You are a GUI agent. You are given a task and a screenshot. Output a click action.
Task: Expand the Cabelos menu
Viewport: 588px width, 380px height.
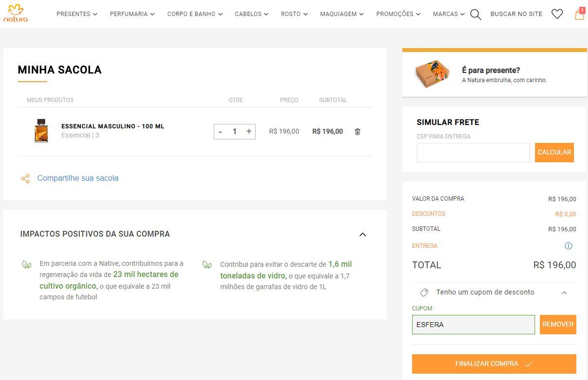point(252,14)
